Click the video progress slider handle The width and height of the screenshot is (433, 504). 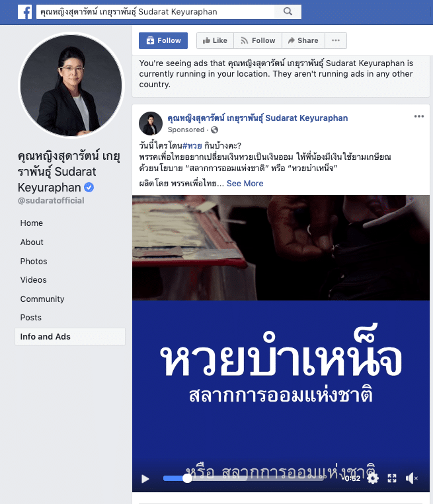pos(187,478)
